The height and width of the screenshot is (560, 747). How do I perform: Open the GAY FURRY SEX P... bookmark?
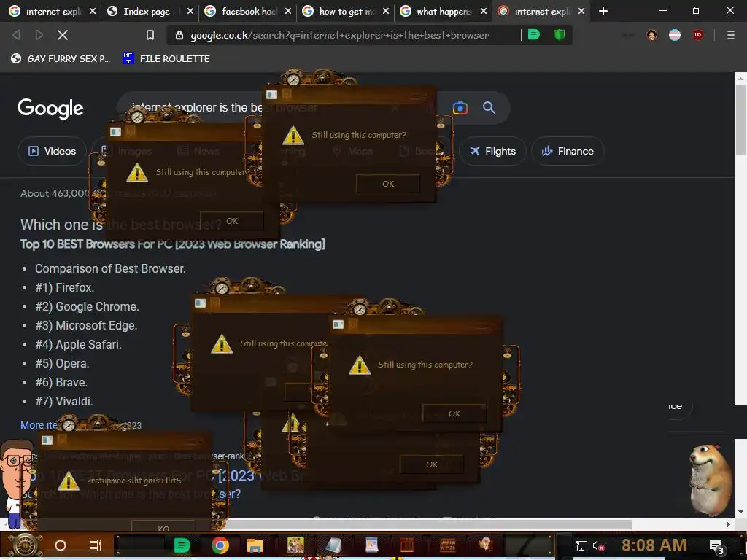coord(61,58)
